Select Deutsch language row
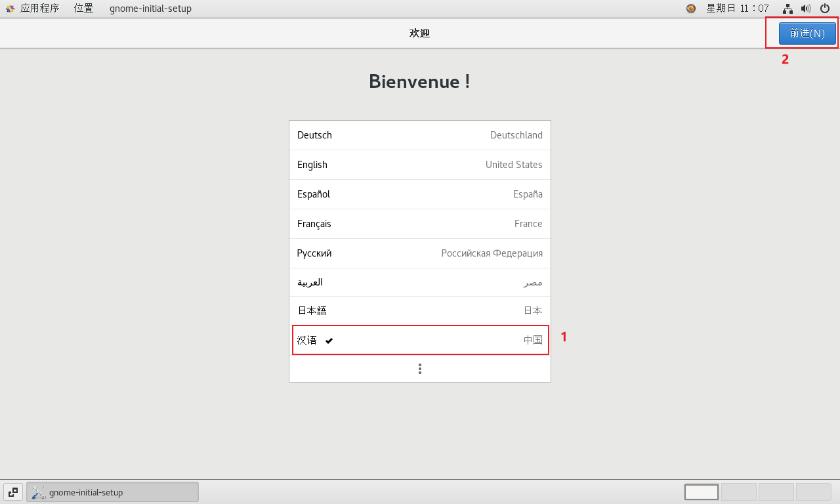 pos(420,135)
